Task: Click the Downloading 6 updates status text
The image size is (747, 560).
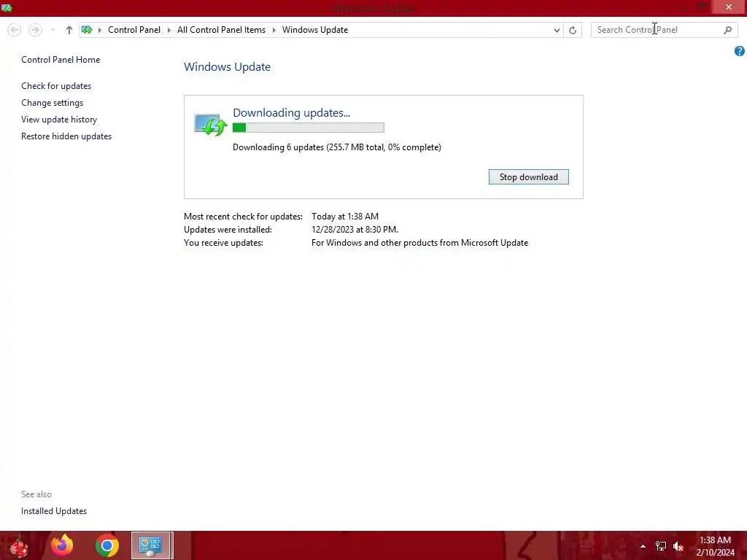Action: (x=337, y=147)
